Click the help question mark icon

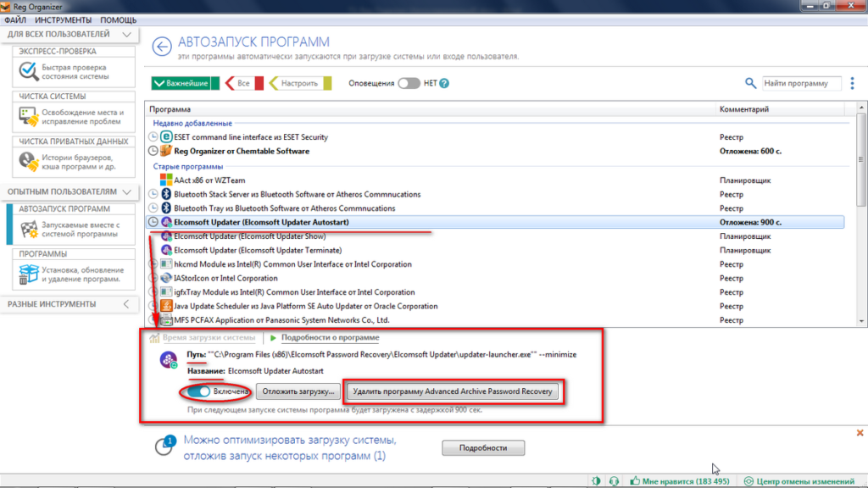pyautogui.click(x=443, y=83)
